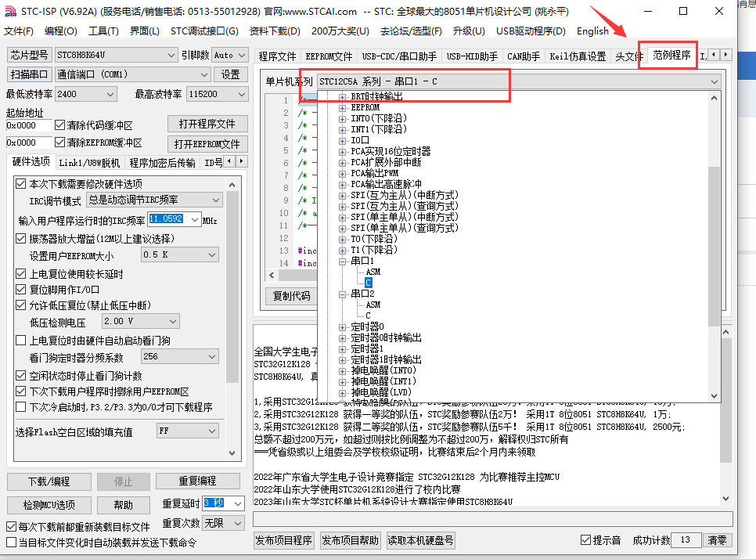Toggle 本次下载需要修改硬件选项 checkbox
Screen dimensions: 756x559
[20, 184]
